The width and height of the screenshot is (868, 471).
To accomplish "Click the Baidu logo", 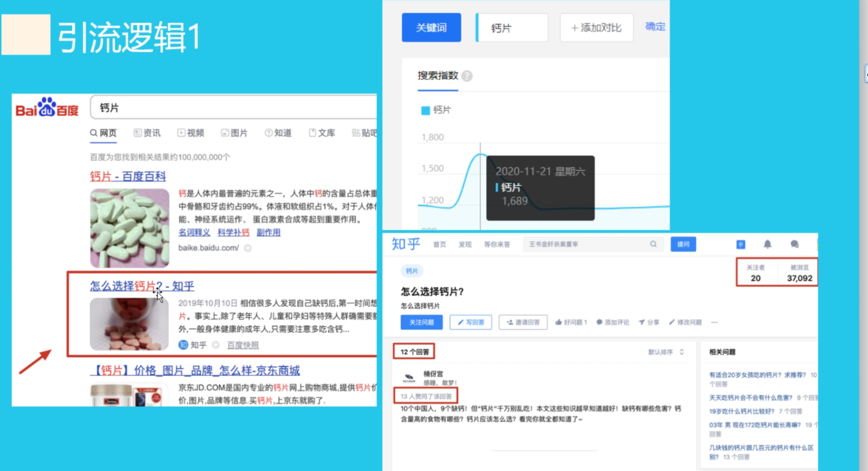I will click(47, 108).
